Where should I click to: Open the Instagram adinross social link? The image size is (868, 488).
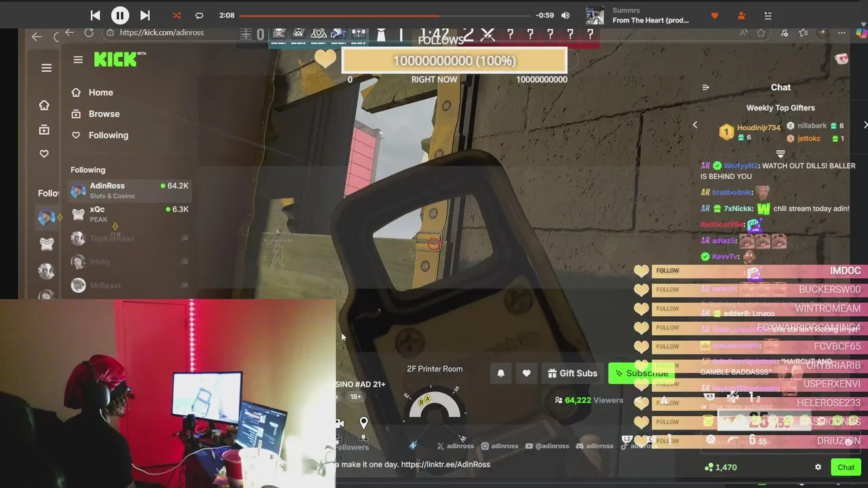click(500, 446)
